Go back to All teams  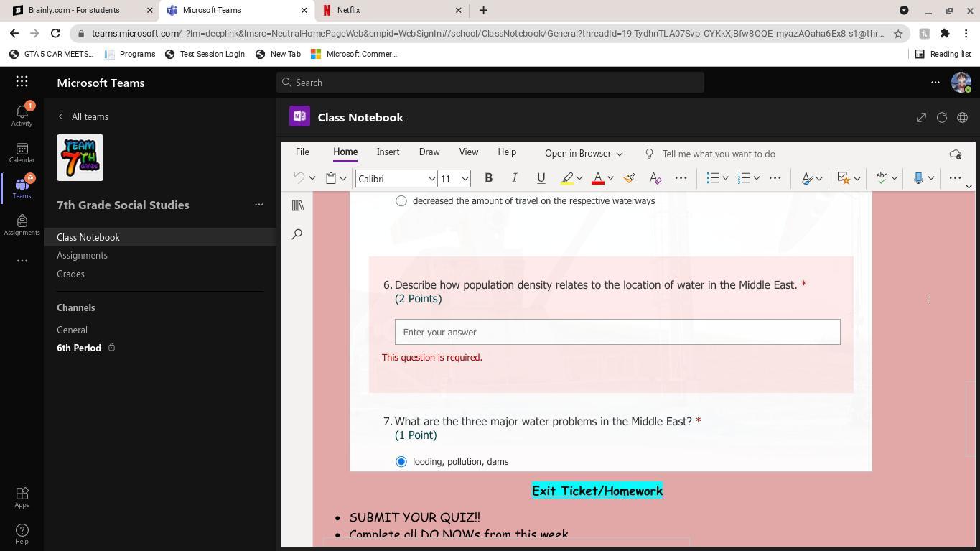(x=83, y=116)
